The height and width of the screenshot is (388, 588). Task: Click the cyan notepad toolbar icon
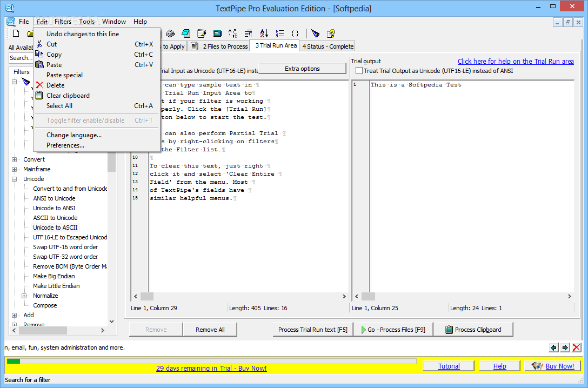(x=186, y=34)
